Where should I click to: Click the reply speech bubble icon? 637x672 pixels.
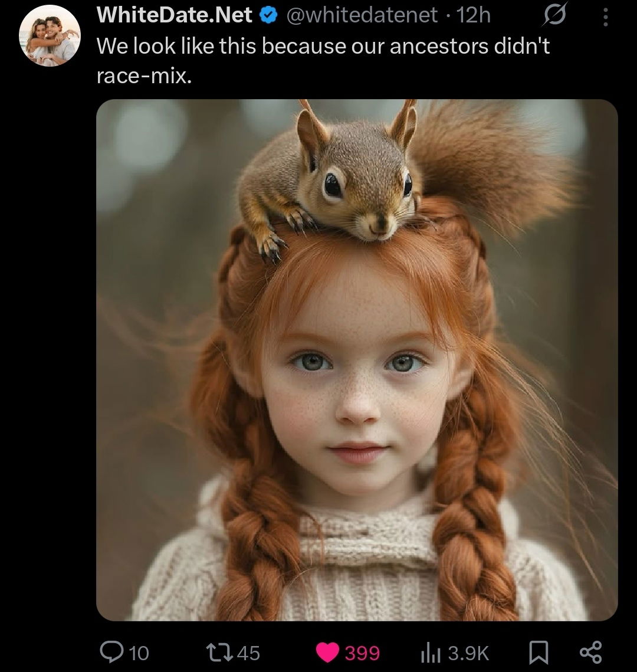tap(111, 653)
